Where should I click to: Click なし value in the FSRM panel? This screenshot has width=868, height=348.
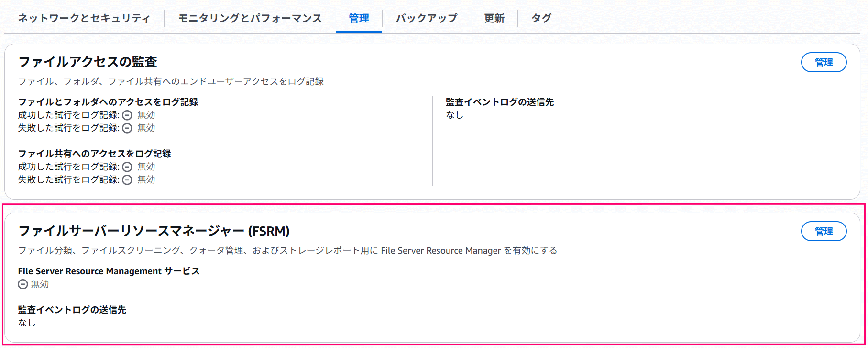tap(27, 323)
